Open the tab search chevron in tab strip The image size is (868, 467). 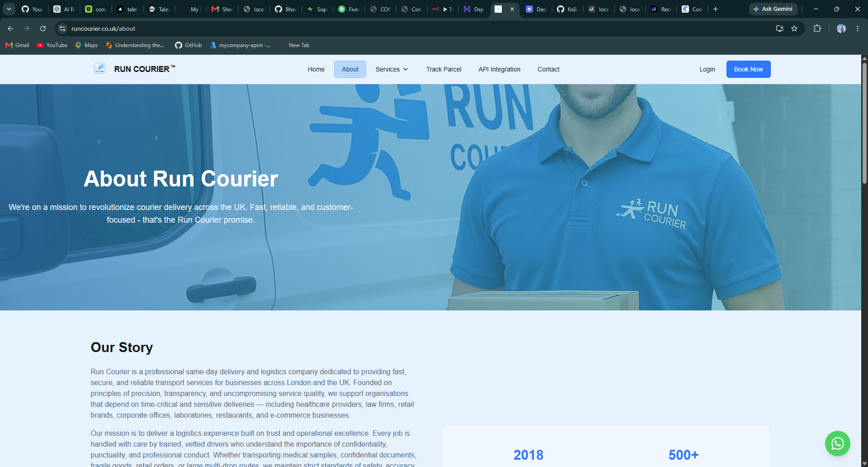[x=9, y=9]
